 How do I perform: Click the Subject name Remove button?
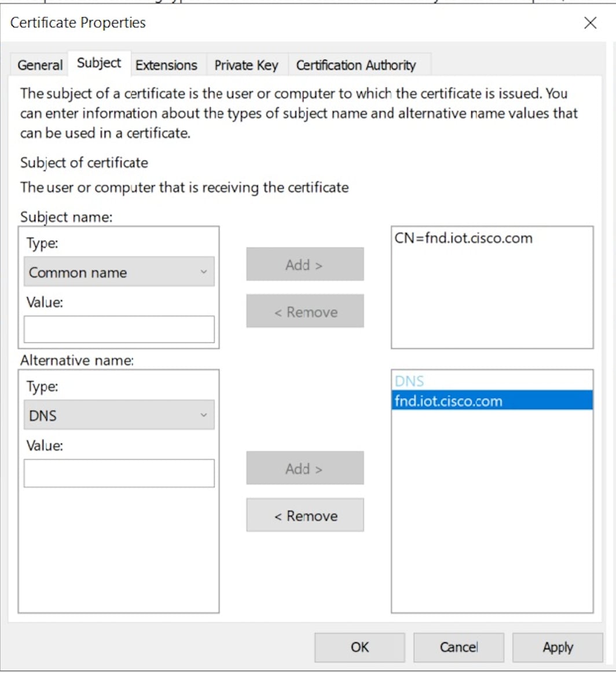(305, 311)
